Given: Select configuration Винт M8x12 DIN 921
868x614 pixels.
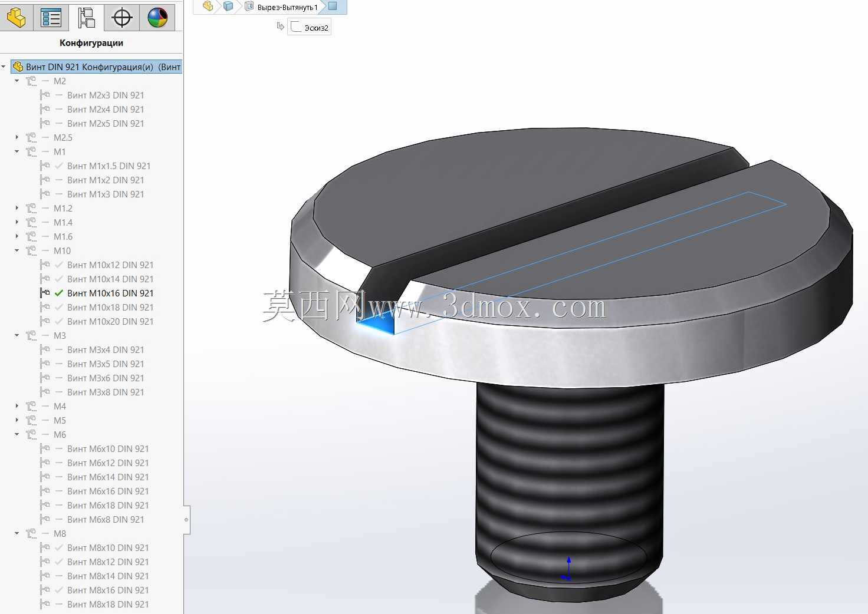Looking at the screenshot, I should pyautogui.click(x=108, y=562).
